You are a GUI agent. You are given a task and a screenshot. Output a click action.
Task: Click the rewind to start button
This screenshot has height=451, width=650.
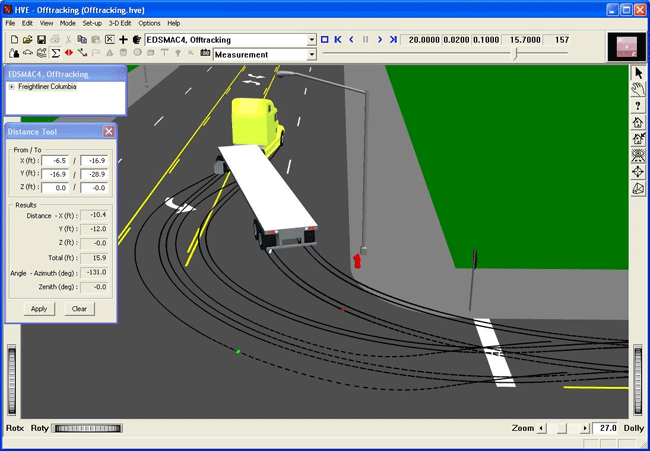[x=338, y=39]
